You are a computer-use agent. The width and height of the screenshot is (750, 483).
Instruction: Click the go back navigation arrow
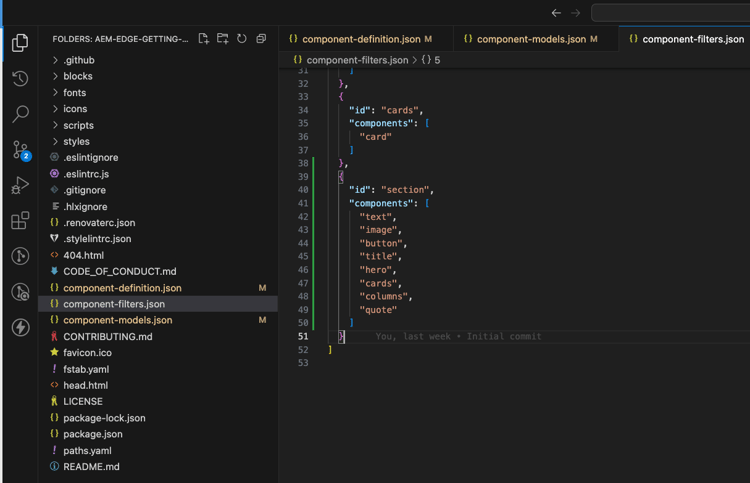[556, 13]
